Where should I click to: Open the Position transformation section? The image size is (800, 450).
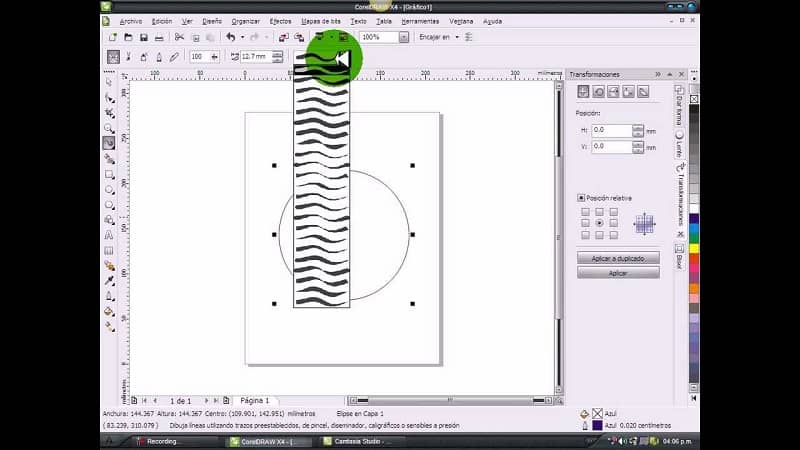583,91
